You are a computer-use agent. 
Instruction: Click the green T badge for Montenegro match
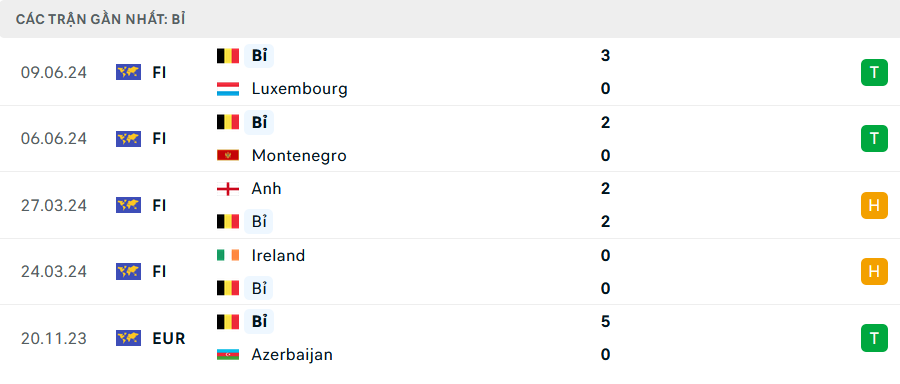click(x=874, y=138)
